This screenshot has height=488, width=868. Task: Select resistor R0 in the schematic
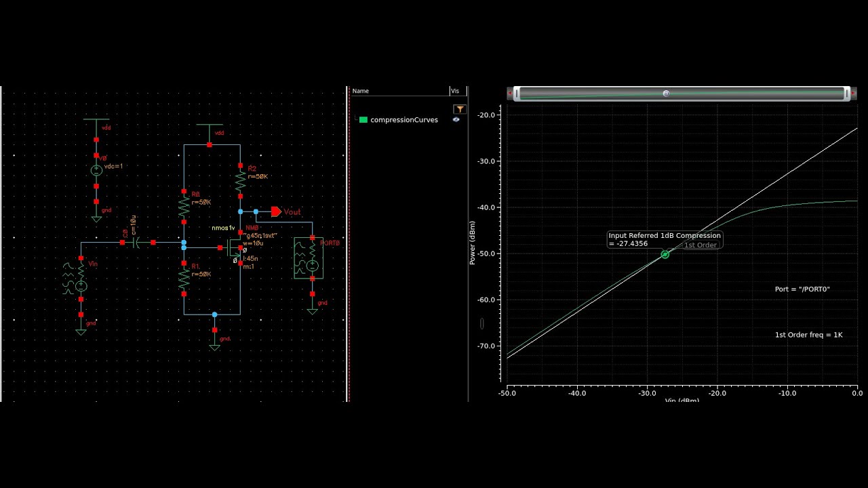point(184,207)
